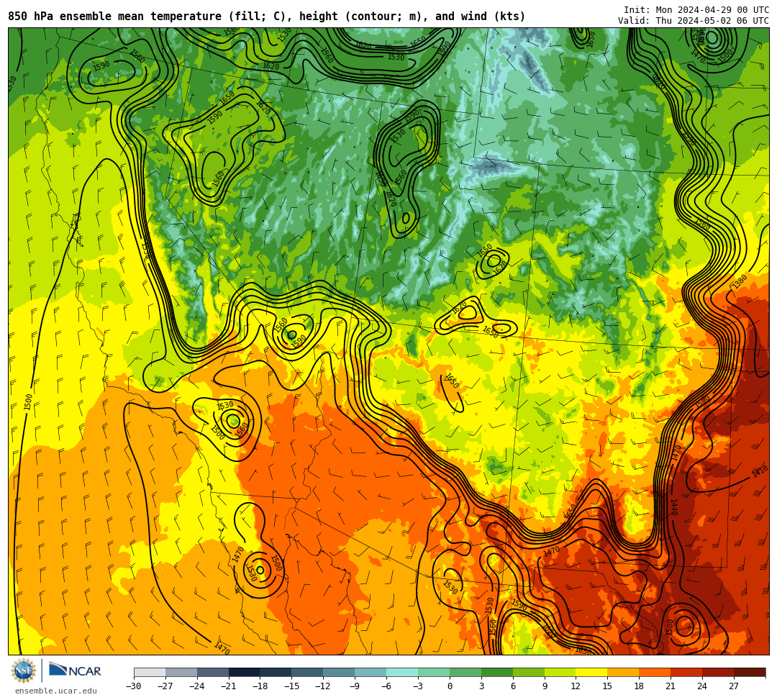Viewport: 777px width, 700px height.
Task: Pick the slate -24 to -21 colorbar swatch
Action: point(213,672)
